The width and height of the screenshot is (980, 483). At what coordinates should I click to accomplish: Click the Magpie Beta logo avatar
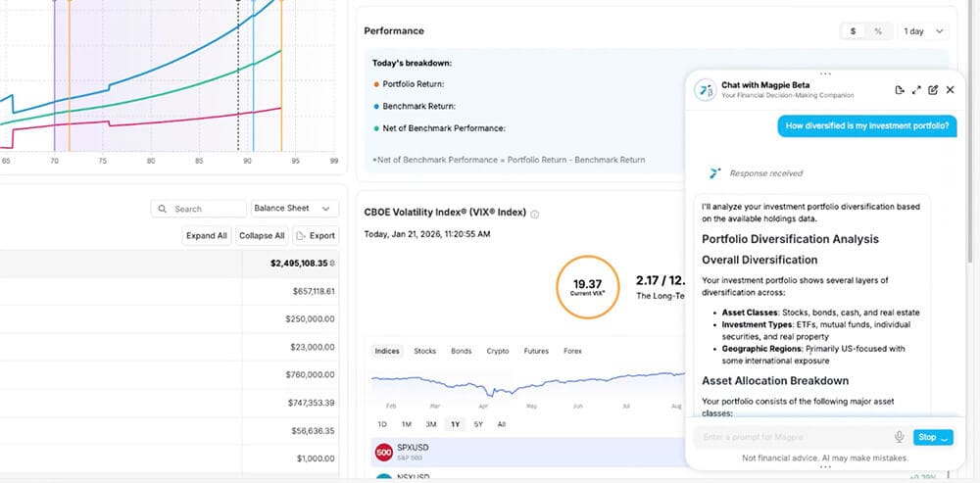click(705, 90)
